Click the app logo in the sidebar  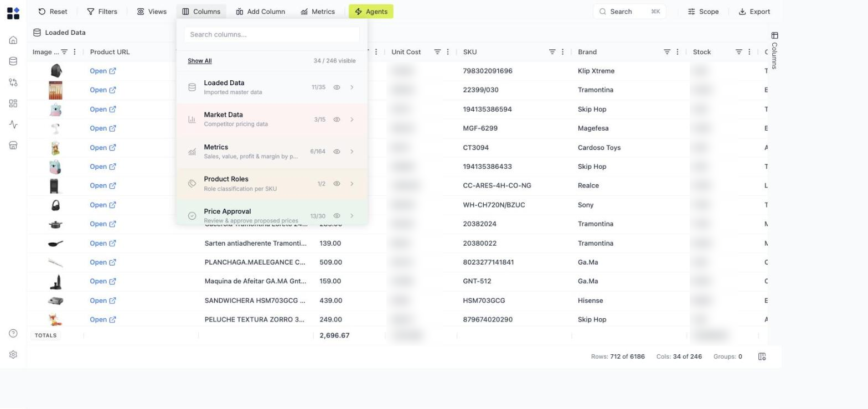13,13
